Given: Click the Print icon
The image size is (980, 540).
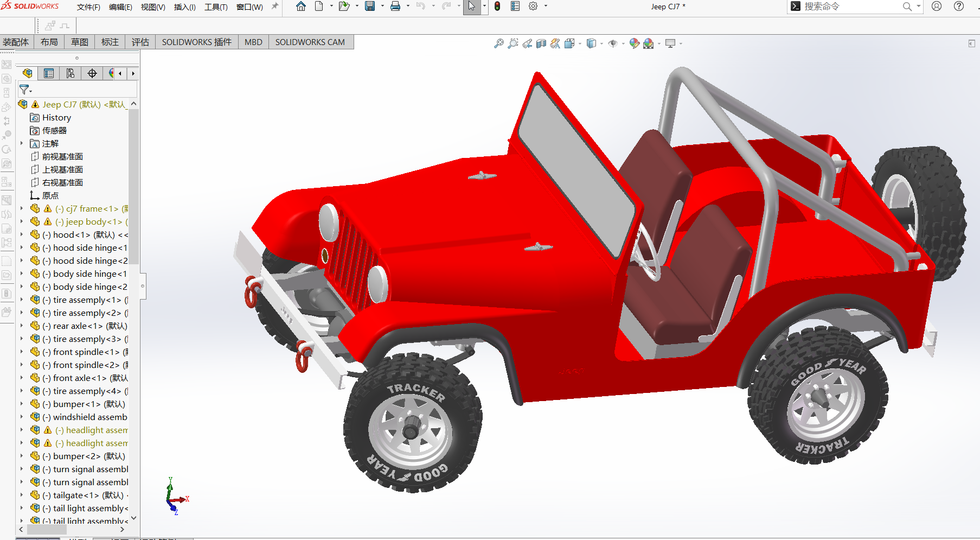Looking at the screenshot, I should click(395, 7).
